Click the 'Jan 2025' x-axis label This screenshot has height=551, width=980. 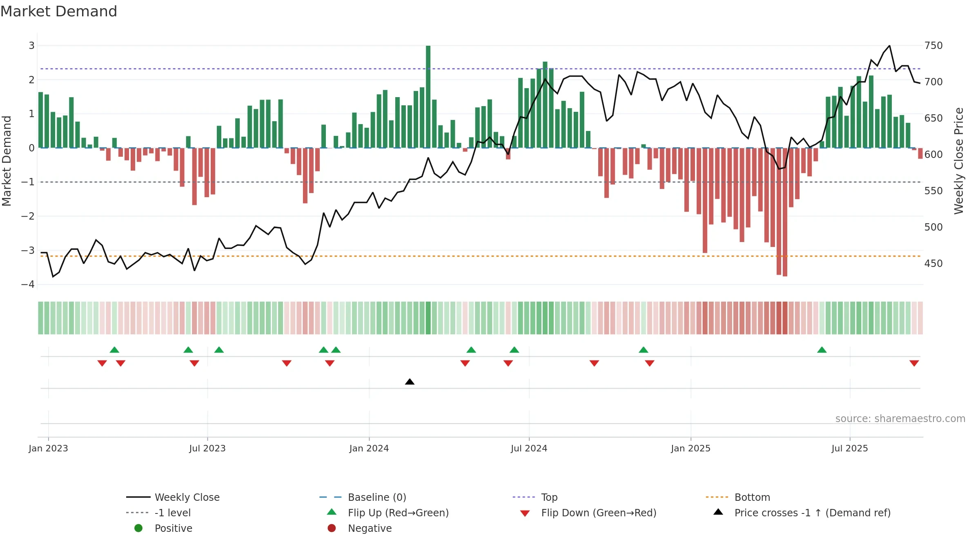click(x=691, y=448)
